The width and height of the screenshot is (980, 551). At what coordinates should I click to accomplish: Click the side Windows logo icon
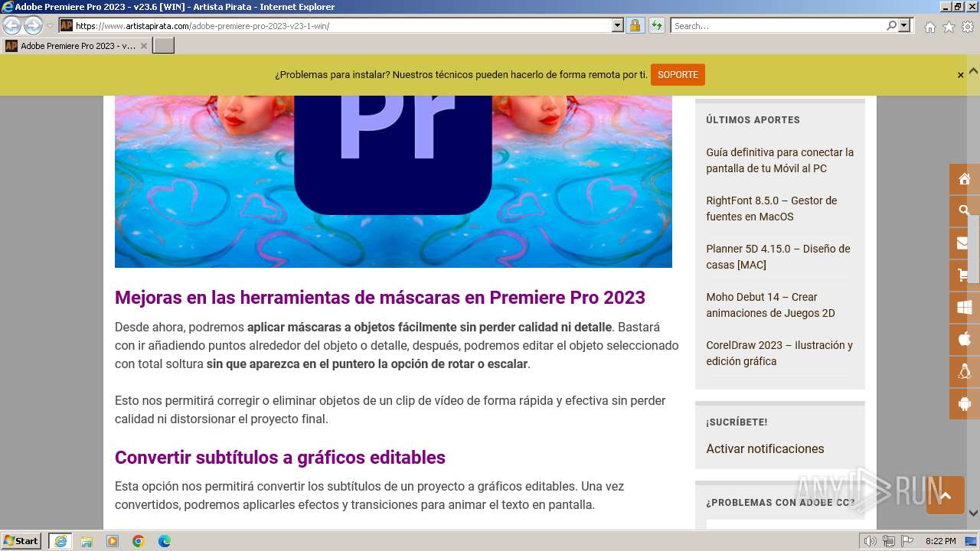(x=964, y=308)
